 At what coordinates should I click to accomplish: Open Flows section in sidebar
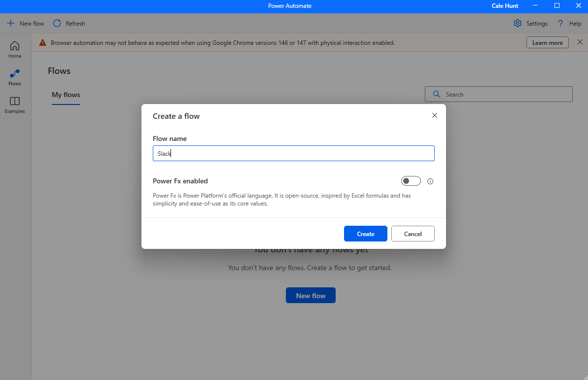tap(15, 78)
